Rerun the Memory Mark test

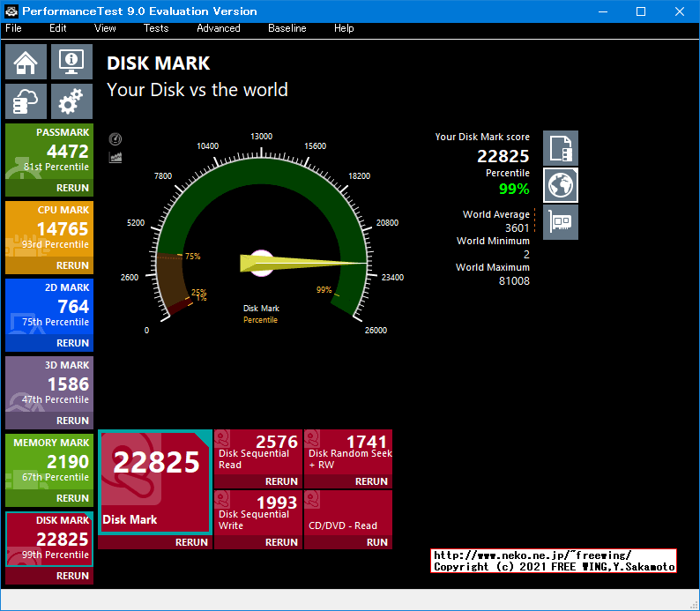(72, 498)
